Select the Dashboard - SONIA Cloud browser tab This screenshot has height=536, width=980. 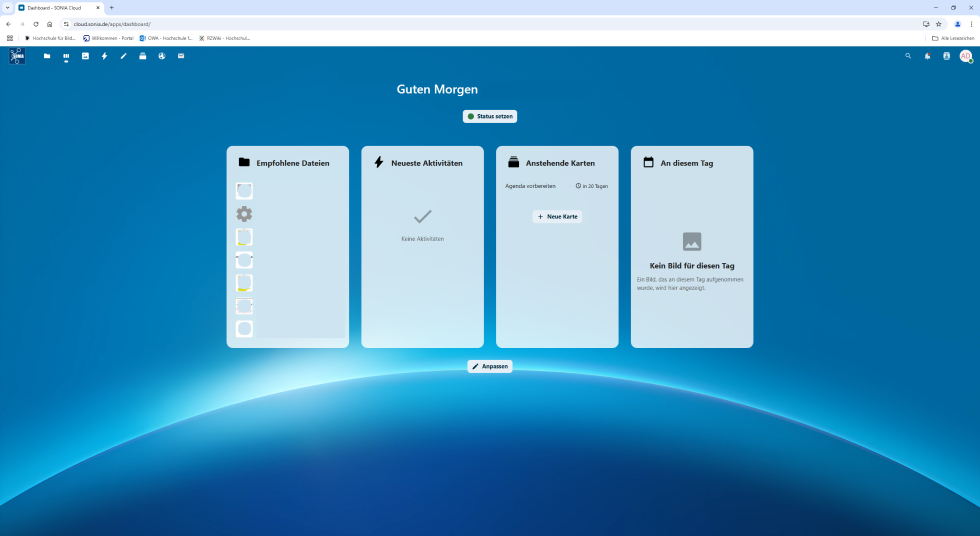[58, 7]
